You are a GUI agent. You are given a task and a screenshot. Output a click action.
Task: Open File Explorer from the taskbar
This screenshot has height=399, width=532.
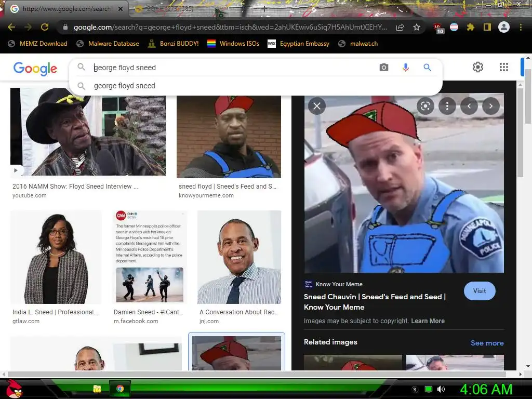coord(97,389)
